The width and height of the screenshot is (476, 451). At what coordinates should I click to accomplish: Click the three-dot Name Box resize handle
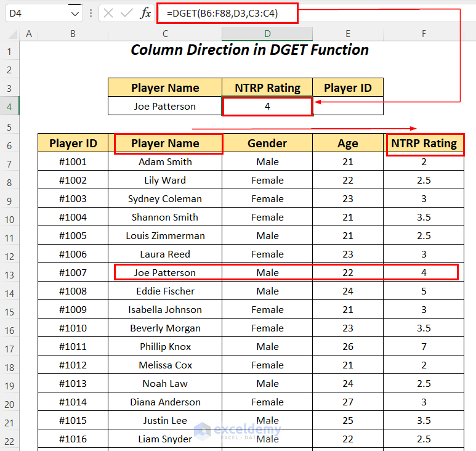click(x=91, y=13)
